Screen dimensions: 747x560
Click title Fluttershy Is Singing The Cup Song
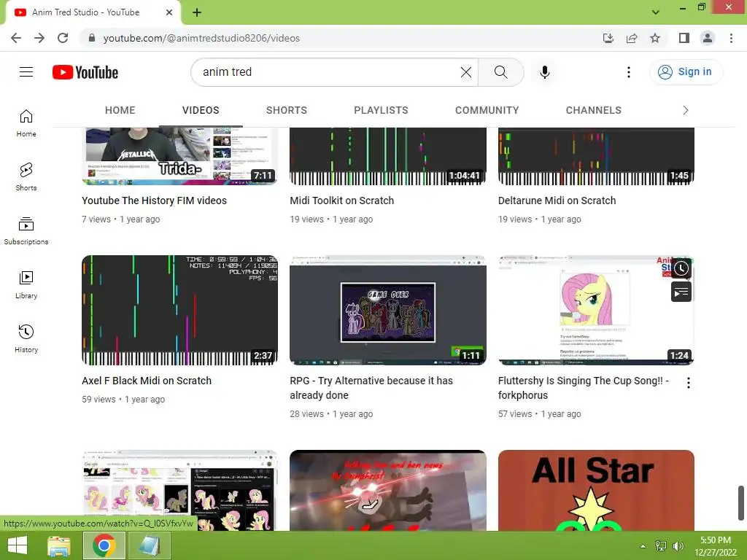point(583,388)
